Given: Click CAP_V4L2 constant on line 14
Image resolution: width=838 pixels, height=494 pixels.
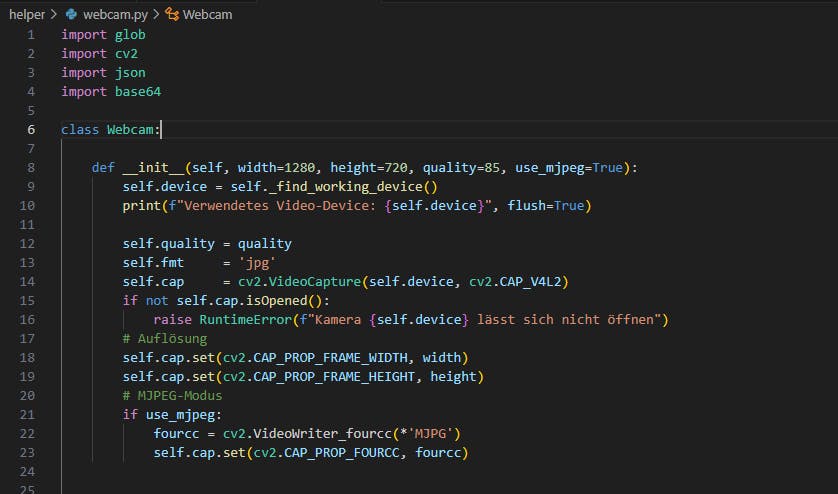Looking at the screenshot, I should (x=530, y=282).
